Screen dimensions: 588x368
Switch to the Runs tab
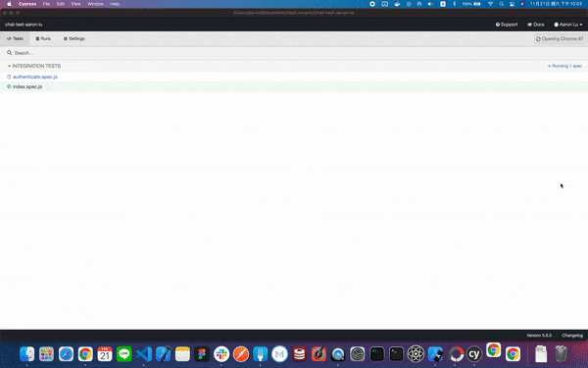click(43, 38)
